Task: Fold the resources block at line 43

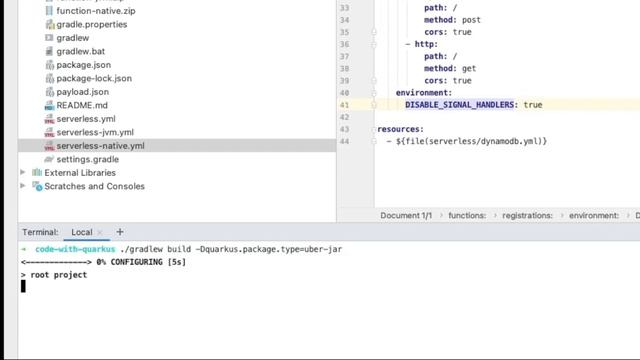Action: [374, 129]
